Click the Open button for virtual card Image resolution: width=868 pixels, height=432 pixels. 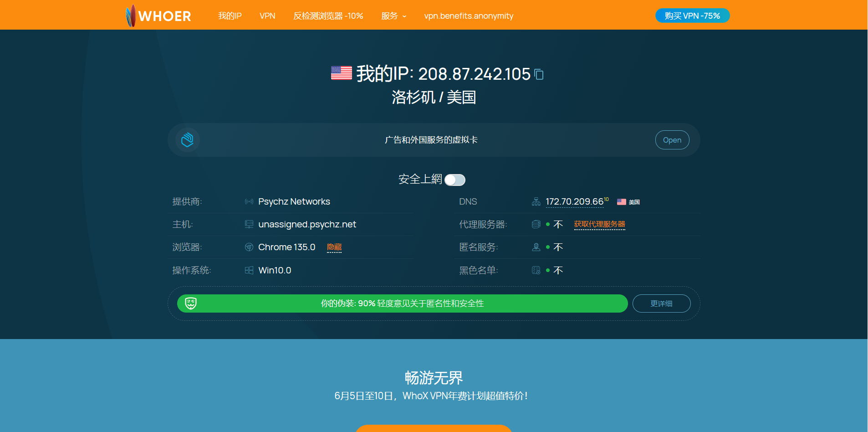pos(672,140)
